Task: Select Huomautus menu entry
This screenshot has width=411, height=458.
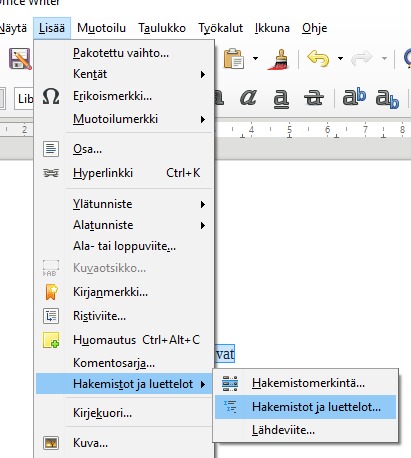Action: (124, 340)
